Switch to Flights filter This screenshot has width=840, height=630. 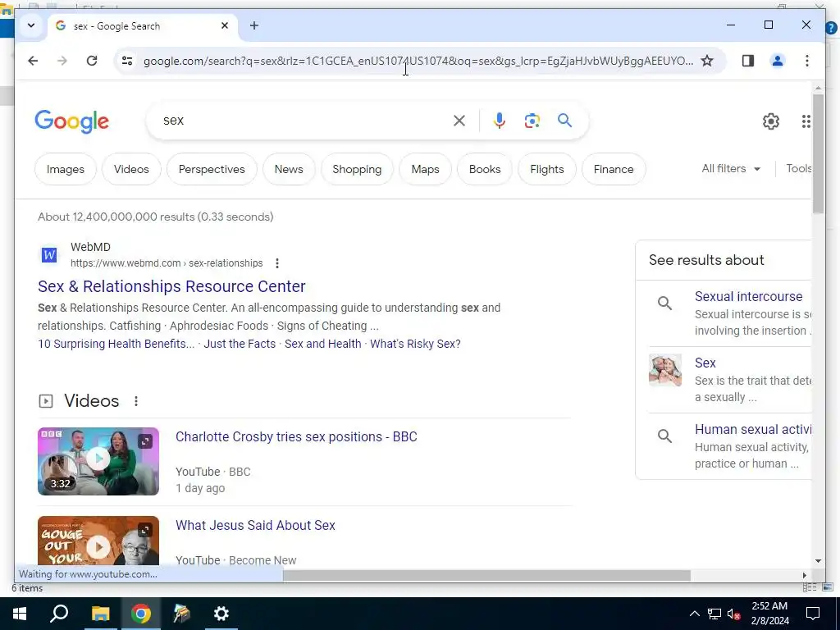(547, 169)
